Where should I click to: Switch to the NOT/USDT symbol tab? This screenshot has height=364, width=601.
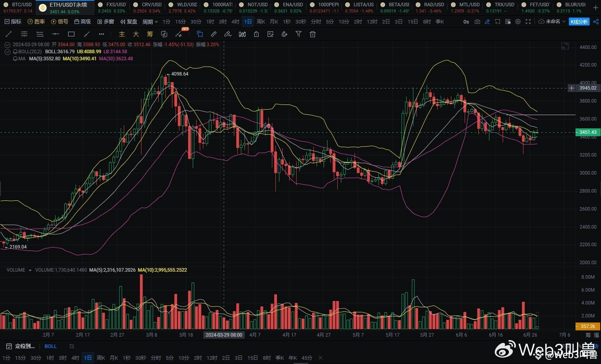253,7
